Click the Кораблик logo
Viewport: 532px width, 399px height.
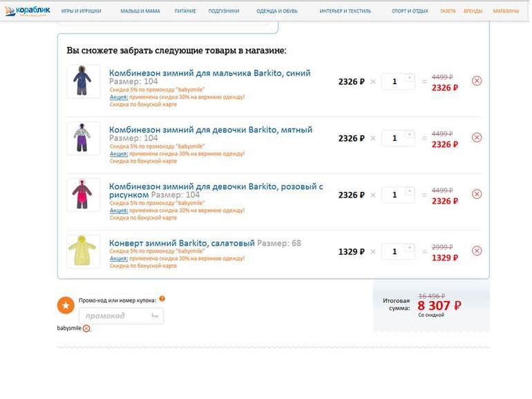pyautogui.click(x=28, y=10)
